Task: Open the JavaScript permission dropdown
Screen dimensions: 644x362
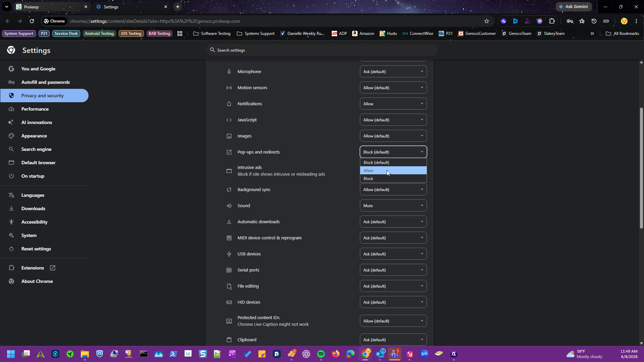Action: click(393, 120)
